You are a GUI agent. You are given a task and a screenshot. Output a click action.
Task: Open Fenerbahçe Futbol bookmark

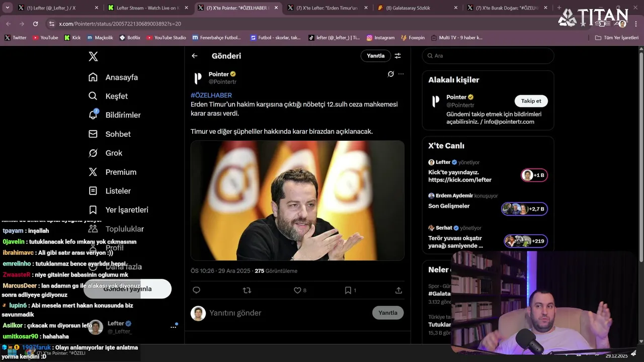(217, 38)
